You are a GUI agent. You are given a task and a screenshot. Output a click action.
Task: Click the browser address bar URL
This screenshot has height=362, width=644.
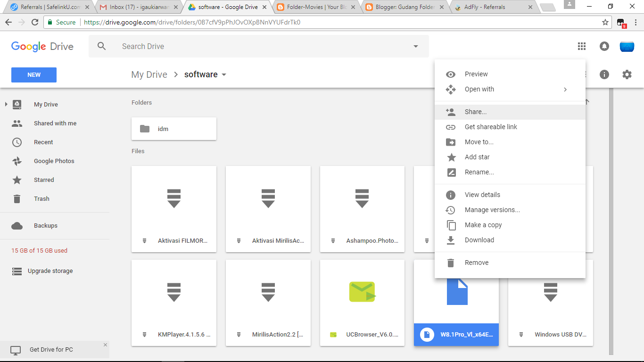click(x=192, y=22)
